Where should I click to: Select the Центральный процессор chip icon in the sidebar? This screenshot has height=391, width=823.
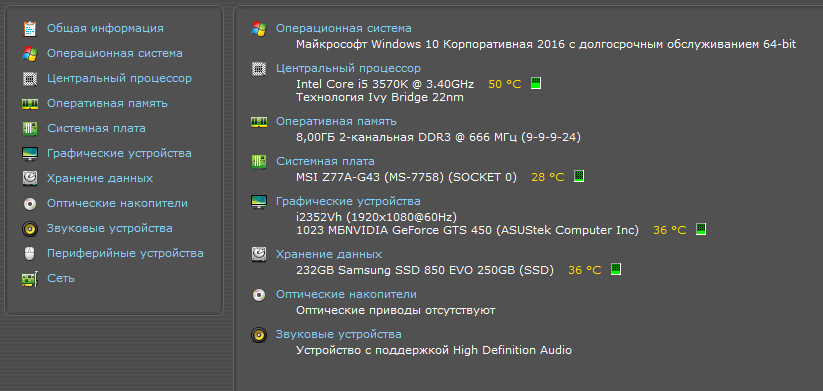(30, 79)
